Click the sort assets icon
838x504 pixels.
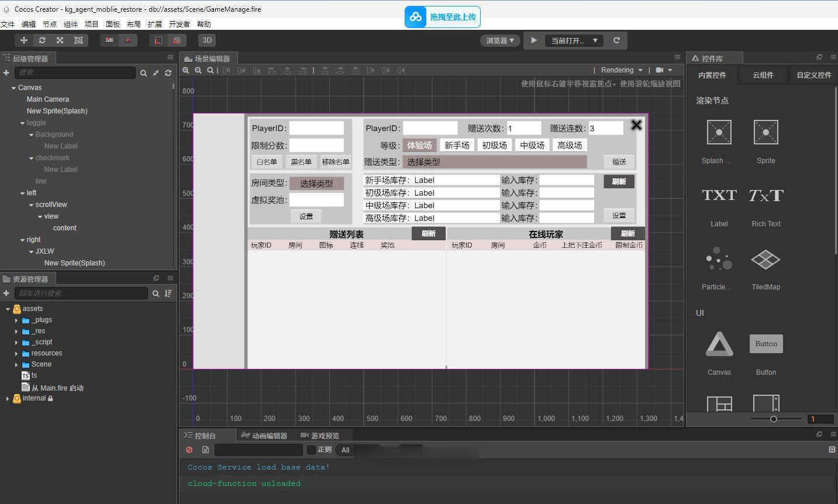pyautogui.click(x=168, y=294)
